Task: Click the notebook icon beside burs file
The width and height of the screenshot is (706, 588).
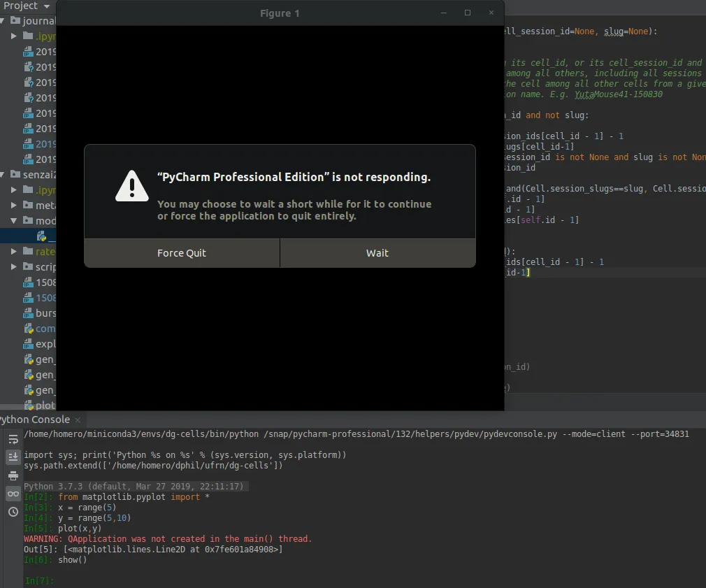Action: tap(29, 313)
